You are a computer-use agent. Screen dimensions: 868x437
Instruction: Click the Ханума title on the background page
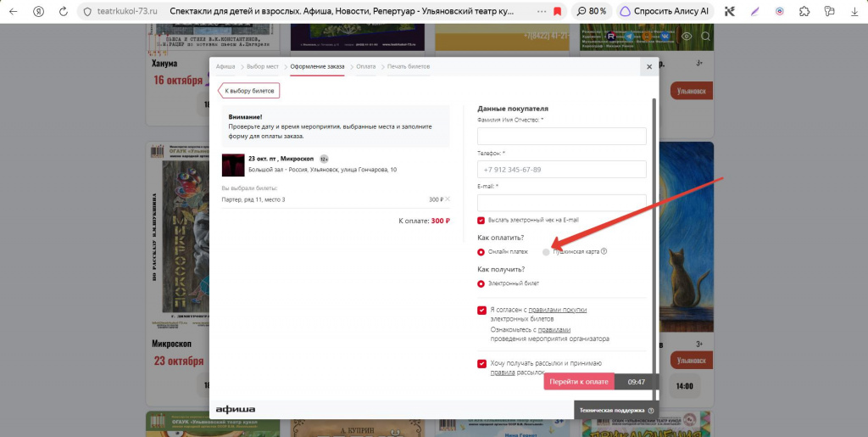pyautogui.click(x=164, y=63)
